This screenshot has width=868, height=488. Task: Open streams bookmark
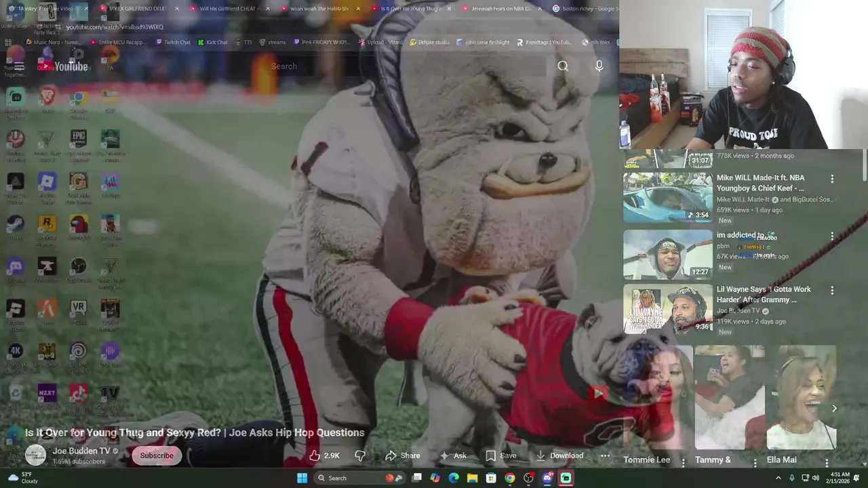pyautogui.click(x=272, y=42)
